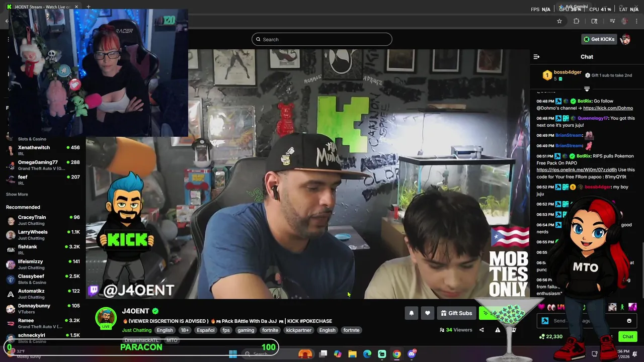The height and width of the screenshot is (362, 644).
Task: Open Donnaybunny recommended channel
Action: 43,309
